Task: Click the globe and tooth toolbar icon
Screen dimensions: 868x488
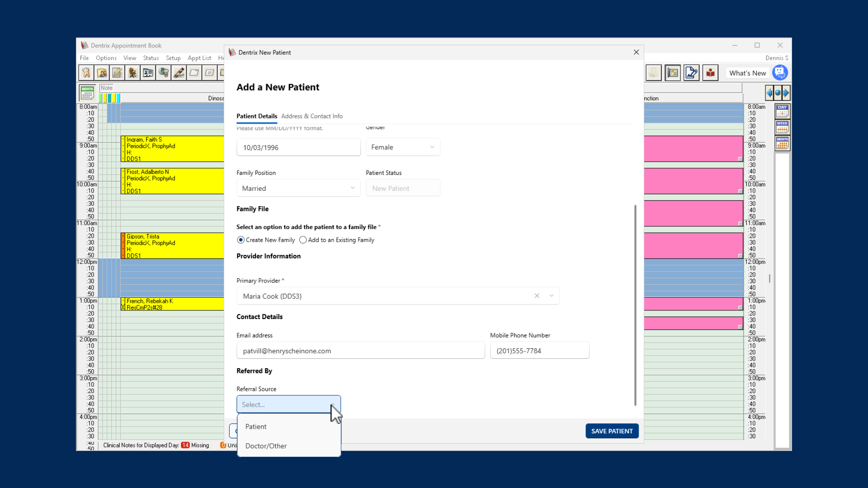Action: click(x=163, y=73)
